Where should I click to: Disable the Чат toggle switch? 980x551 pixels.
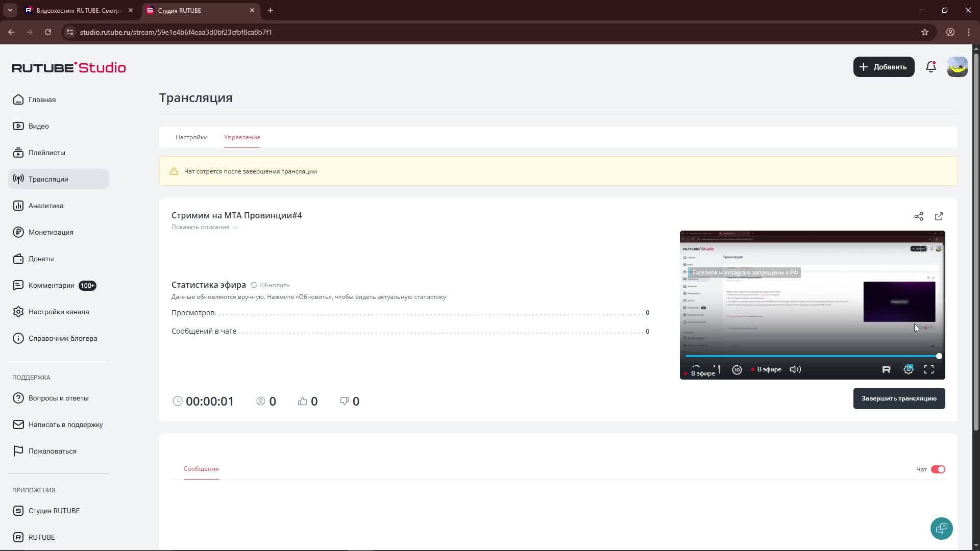938,469
